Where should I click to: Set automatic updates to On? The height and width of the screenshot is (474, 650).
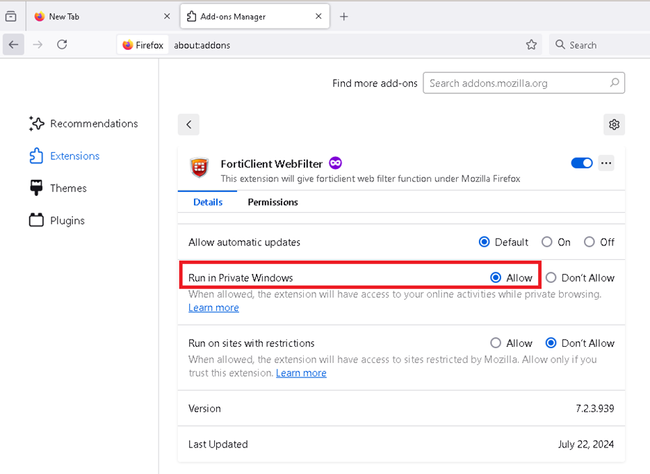point(547,242)
